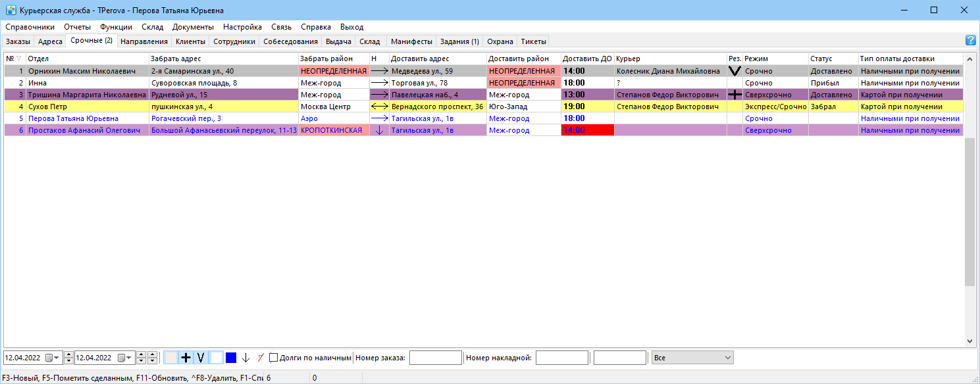Open the blue help question mark icon
This screenshot has height=384, width=980.
[970, 40]
